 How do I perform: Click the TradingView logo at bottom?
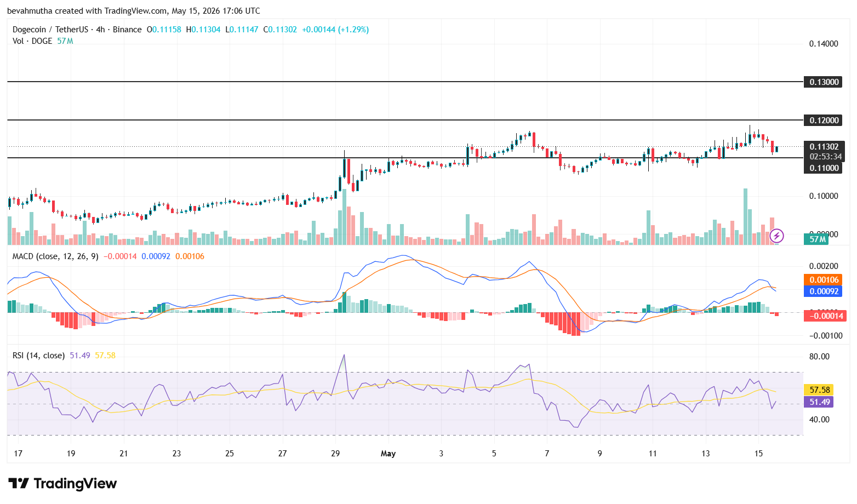click(x=62, y=483)
